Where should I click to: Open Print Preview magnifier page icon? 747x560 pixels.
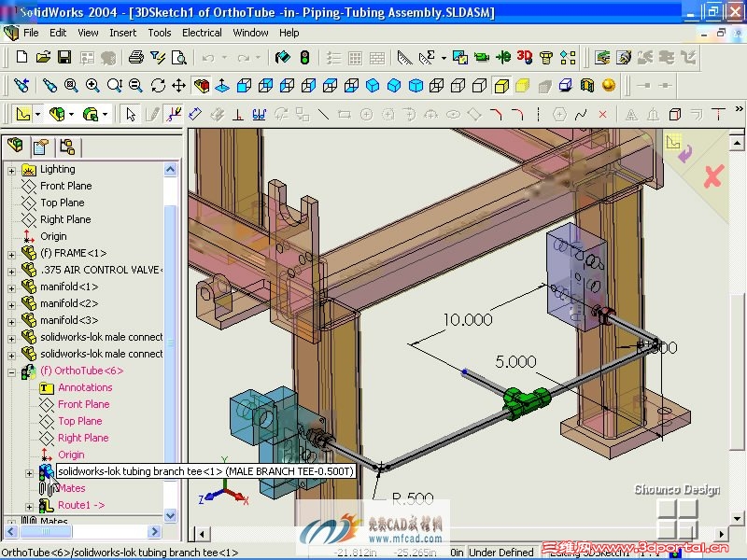pyautogui.click(x=179, y=58)
